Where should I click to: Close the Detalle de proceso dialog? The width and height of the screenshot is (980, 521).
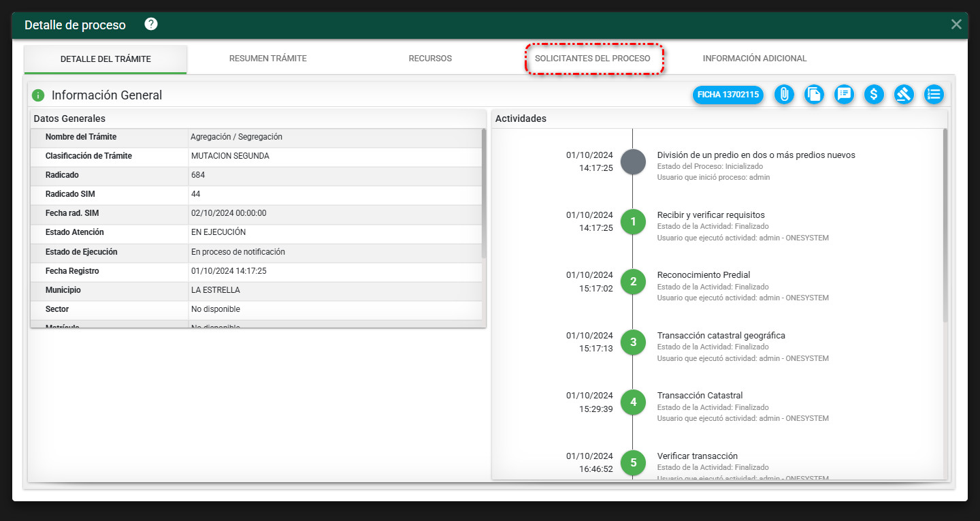point(956,25)
